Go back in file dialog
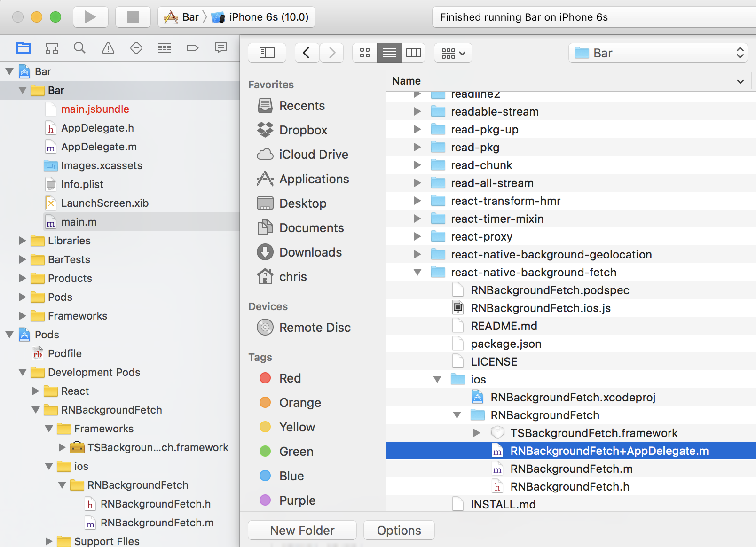 tap(307, 53)
